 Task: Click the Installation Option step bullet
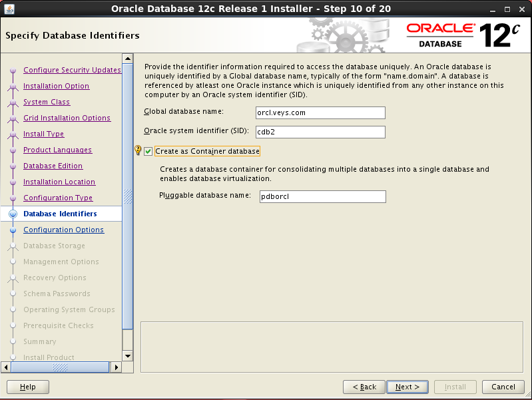[13, 86]
